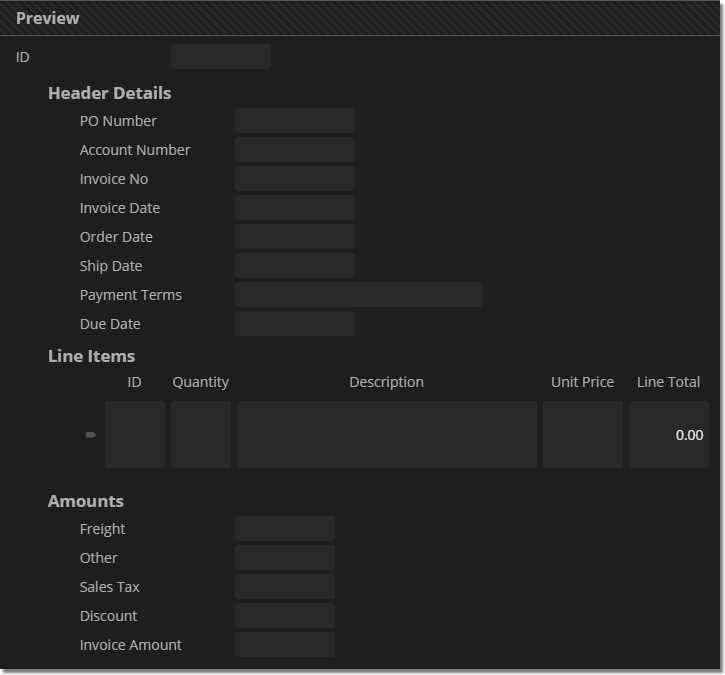Image resolution: width=725 pixels, height=675 pixels.
Task: Click the Payment Terms label
Action: click(x=131, y=295)
